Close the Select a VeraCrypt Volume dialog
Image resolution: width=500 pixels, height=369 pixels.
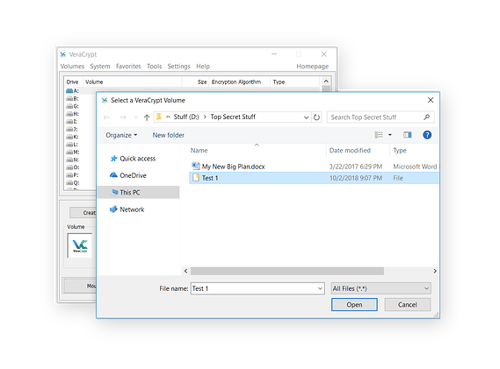coord(430,100)
